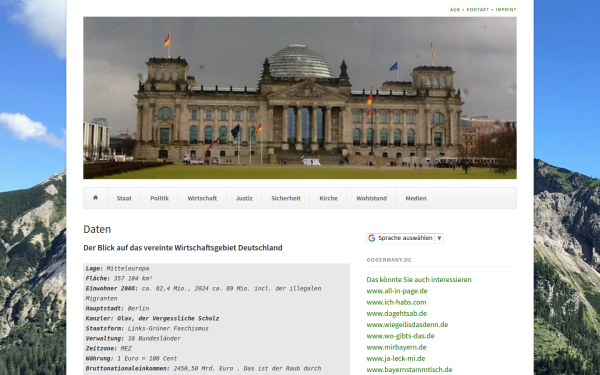Open the home icon in navigation bar
600x375 pixels.
95,198
